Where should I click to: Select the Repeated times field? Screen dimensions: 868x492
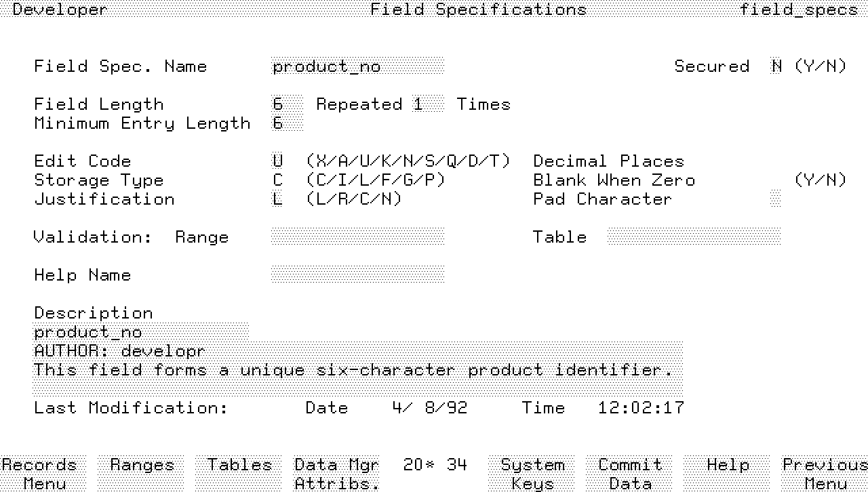[428, 104]
